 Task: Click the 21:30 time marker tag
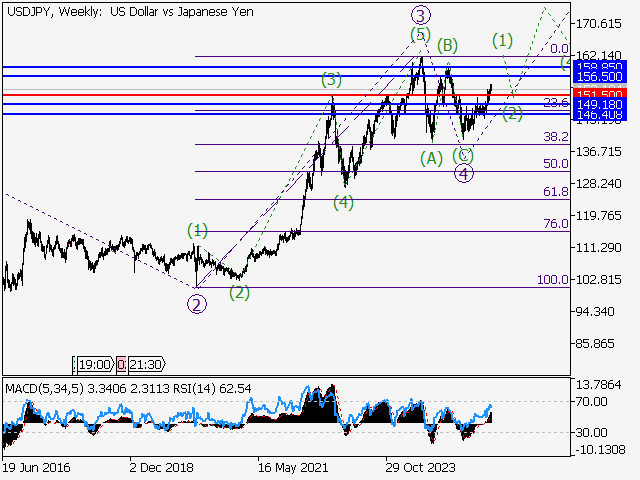coord(139,366)
